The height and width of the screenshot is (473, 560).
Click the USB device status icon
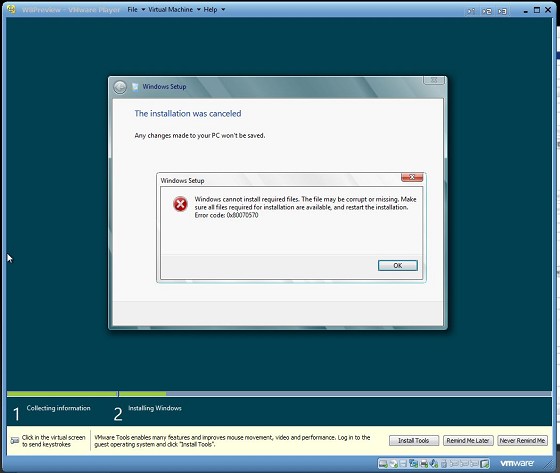click(444, 464)
